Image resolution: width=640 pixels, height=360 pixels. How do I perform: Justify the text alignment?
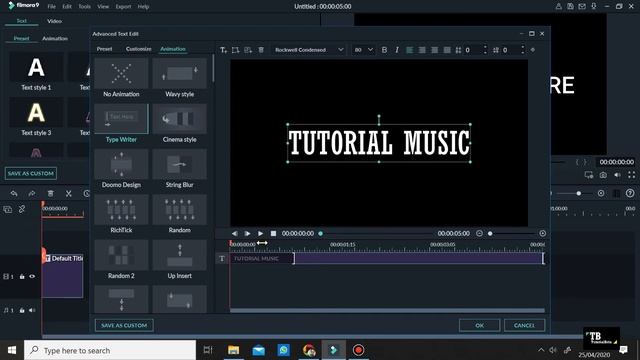click(447, 50)
